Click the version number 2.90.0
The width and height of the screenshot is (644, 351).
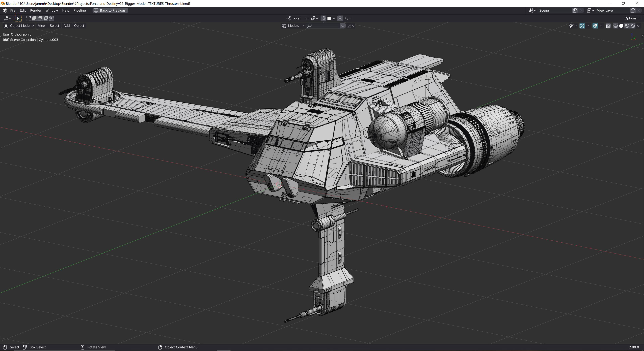click(634, 347)
